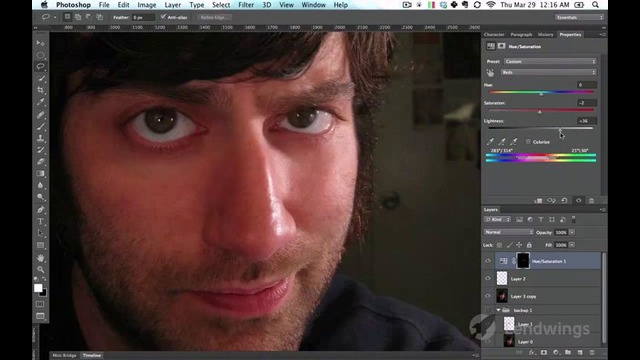The height and width of the screenshot is (360, 640).
Task: Pick the add-to-sample eyedropper
Action: 502,142
